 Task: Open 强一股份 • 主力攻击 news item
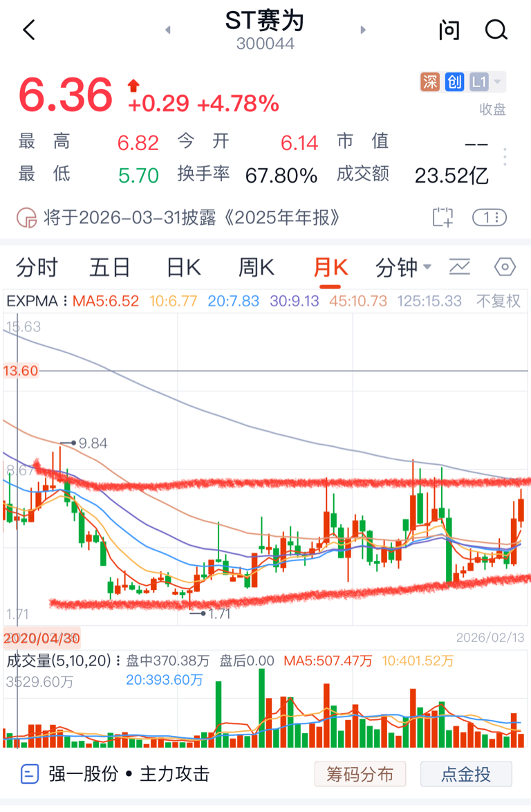[129, 775]
